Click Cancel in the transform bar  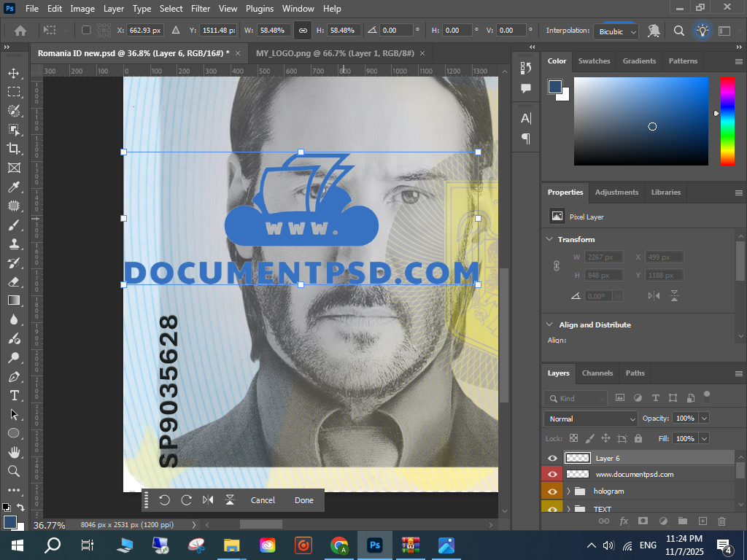click(263, 500)
